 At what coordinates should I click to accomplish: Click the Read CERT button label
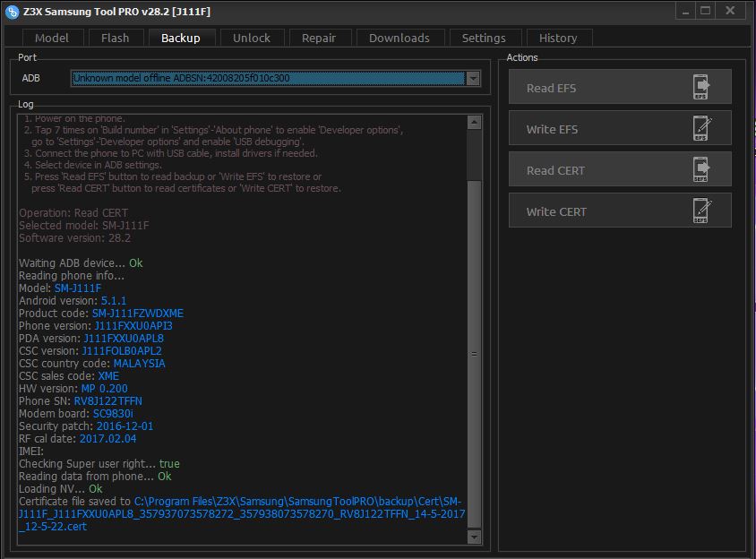click(x=555, y=171)
